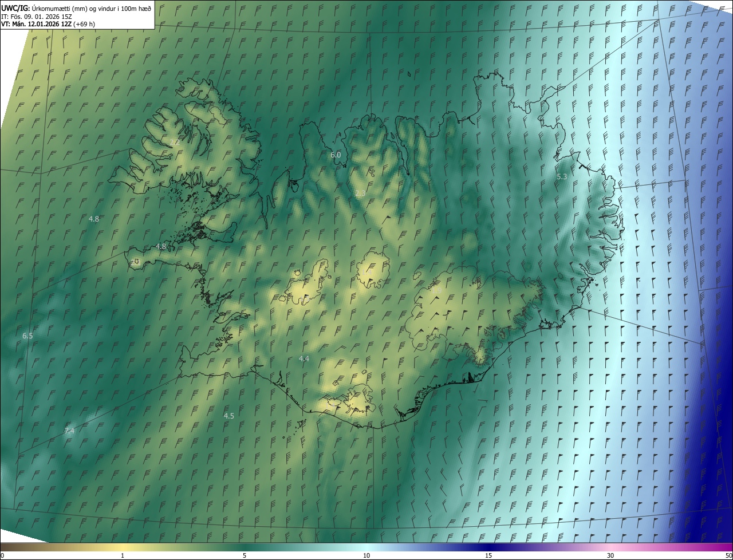Click the 2.3 value label in north Iceland
Viewport: 733px width, 560px height.
click(x=360, y=194)
